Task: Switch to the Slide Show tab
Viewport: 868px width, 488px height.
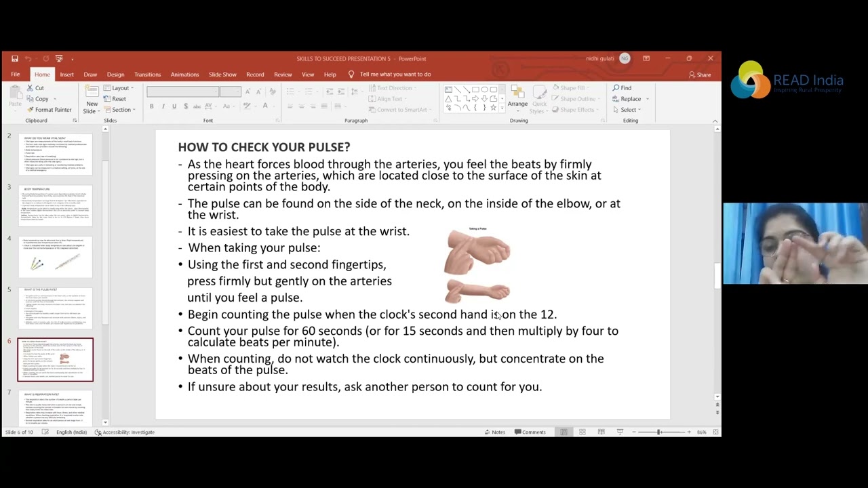Action: pyautogui.click(x=222, y=75)
